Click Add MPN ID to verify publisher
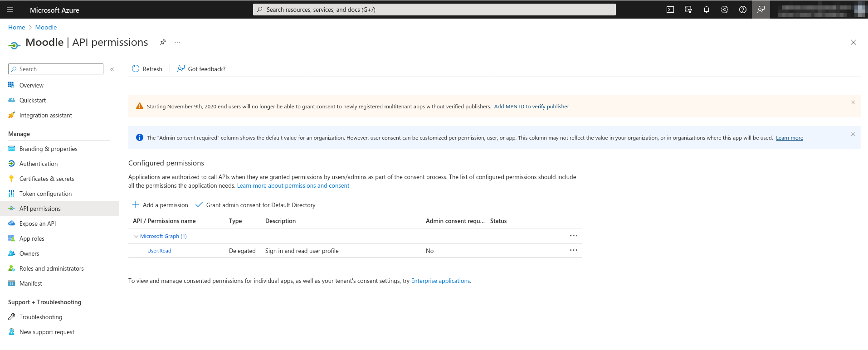Image resolution: width=868 pixels, height=350 pixels. pos(532,107)
